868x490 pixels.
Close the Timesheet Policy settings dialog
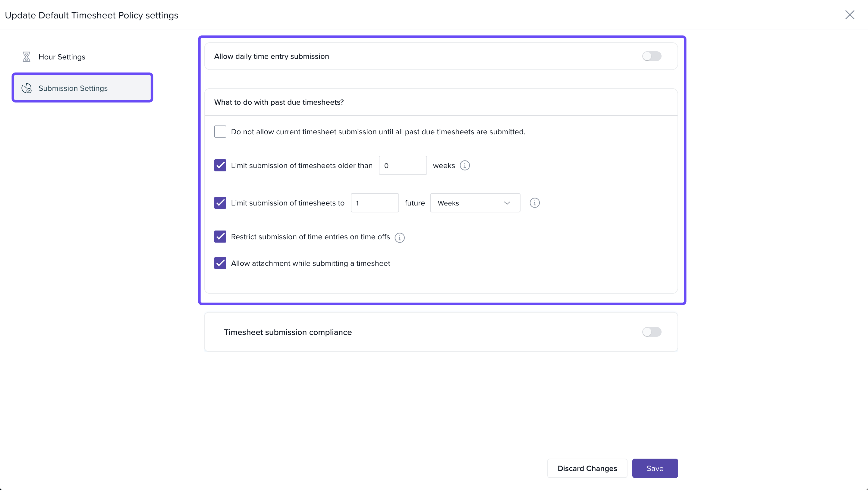(x=850, y=15)
